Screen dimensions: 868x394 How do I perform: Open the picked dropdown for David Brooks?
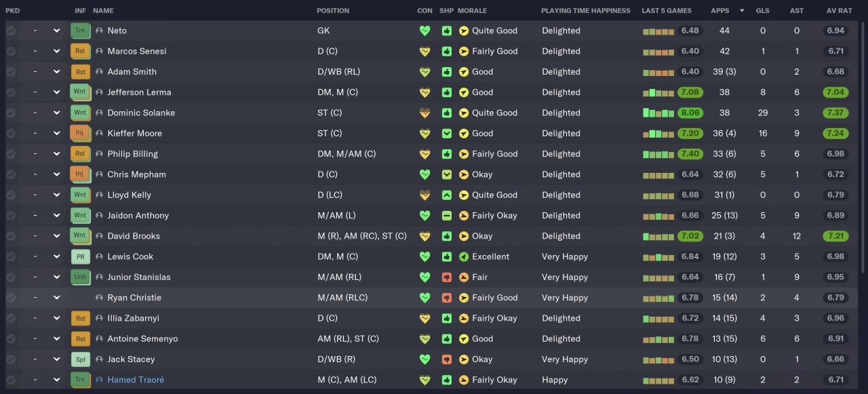(56, 236)
